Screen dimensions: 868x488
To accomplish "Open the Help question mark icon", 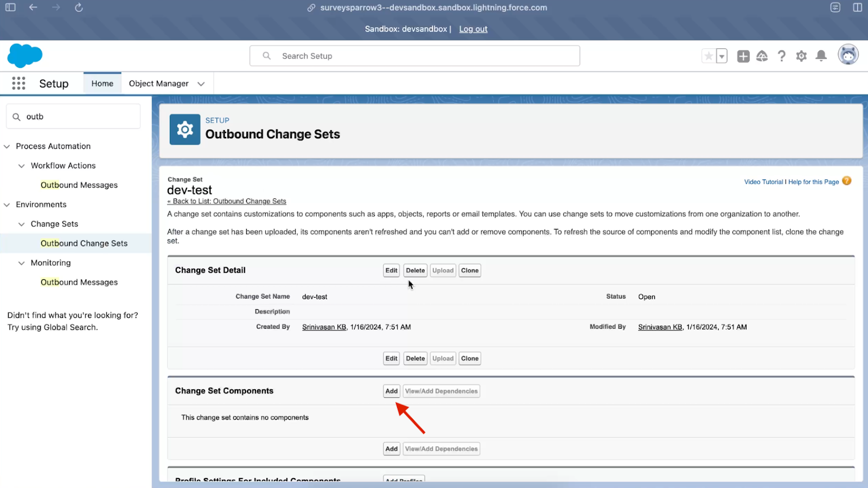I will click(x=781, y=56).
